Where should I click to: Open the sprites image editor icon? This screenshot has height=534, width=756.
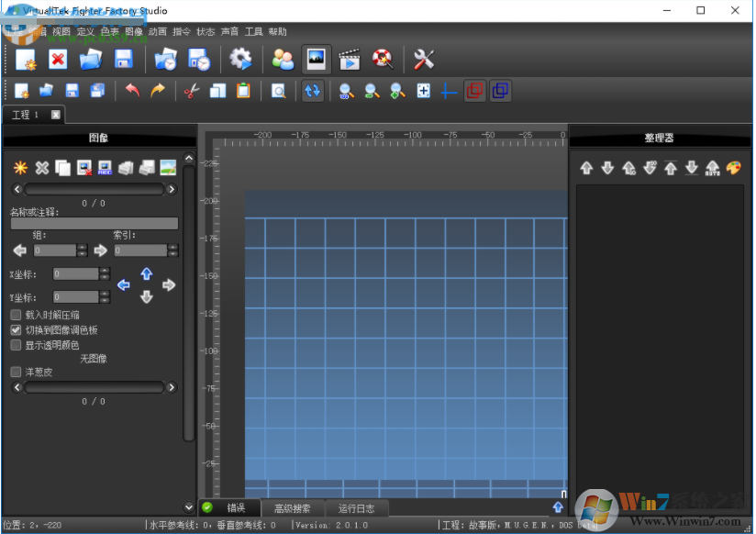pos(317,60)
